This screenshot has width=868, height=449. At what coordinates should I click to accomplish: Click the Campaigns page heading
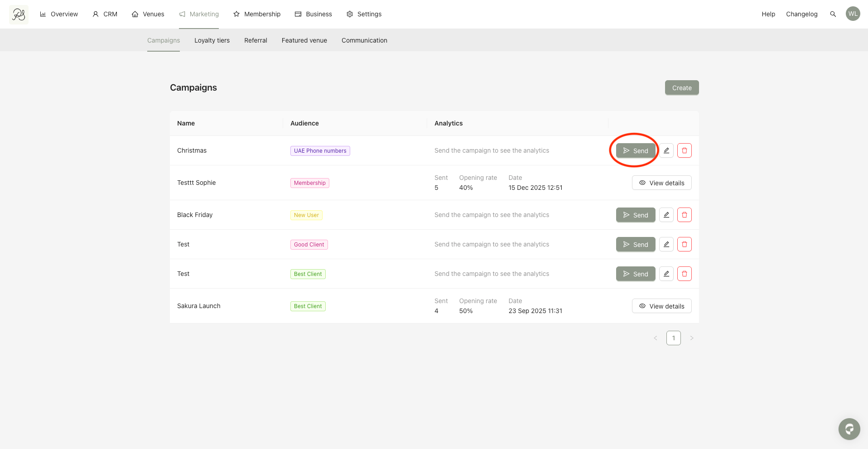pos(193,87)
